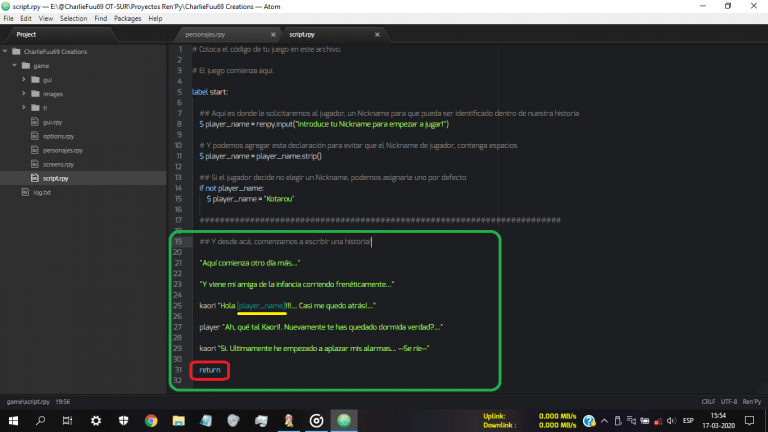Image resolution: width=768 pixels, height=432 pixels.
Task: Open options.rpy from the project tree
Action: coord(56,135)
